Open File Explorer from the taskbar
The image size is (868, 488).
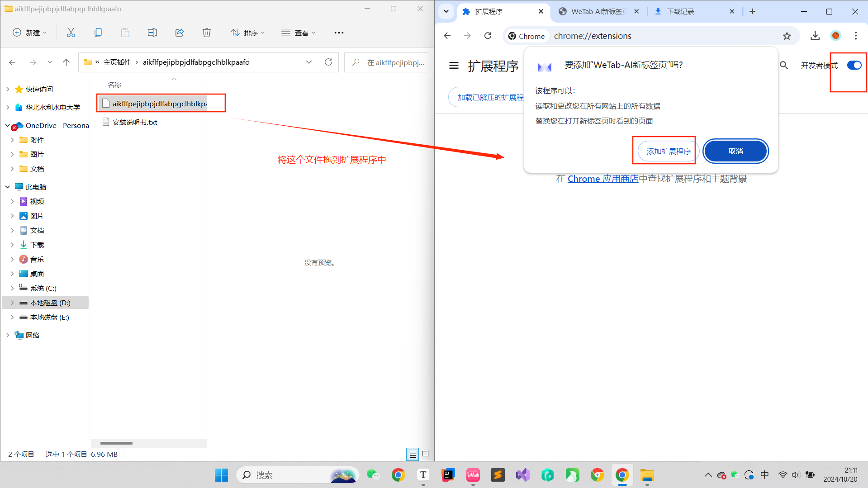point(647,475)
